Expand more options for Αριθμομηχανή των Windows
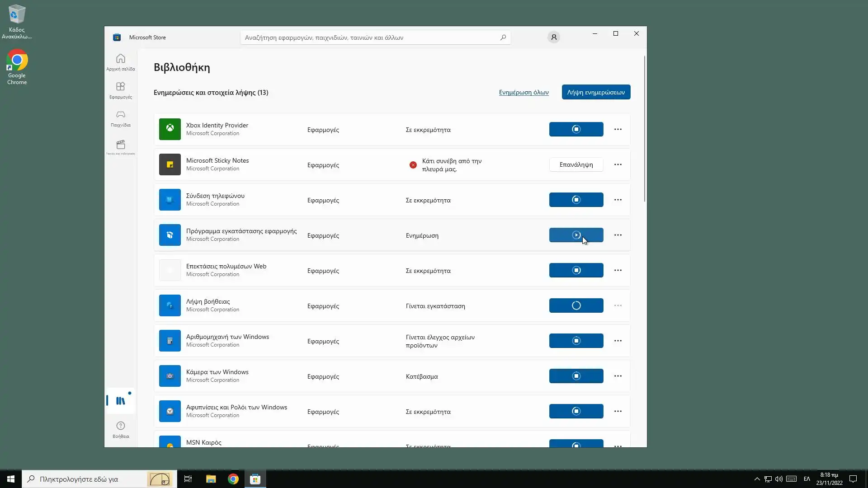The width and height of the screenshot is (868, 488). (618, 341)
